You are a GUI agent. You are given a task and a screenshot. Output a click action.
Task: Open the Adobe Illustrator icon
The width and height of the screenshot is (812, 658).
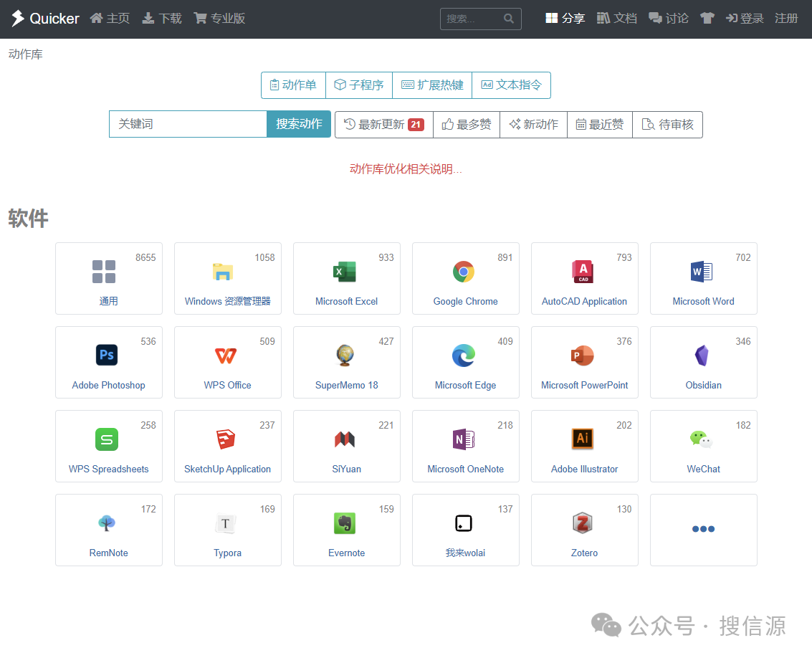click(x=583, y=439)
